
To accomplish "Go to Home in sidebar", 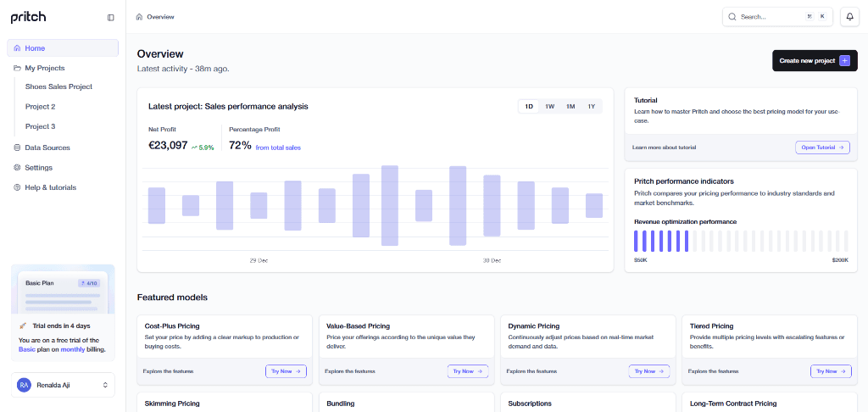I will pos(63,48).
